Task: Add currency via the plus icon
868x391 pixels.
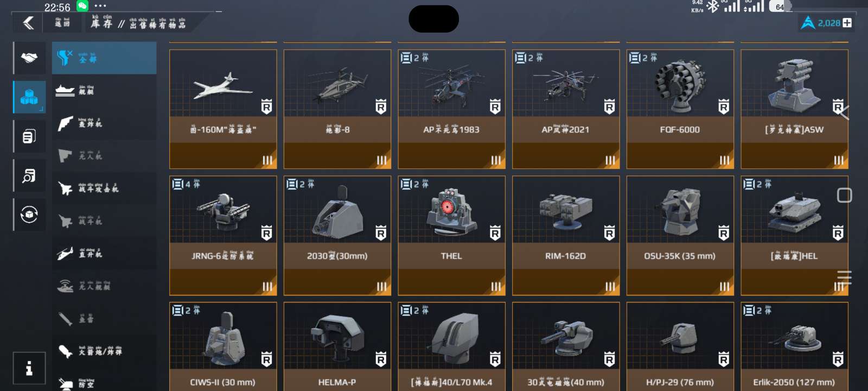Action: (x=847, y=23)
